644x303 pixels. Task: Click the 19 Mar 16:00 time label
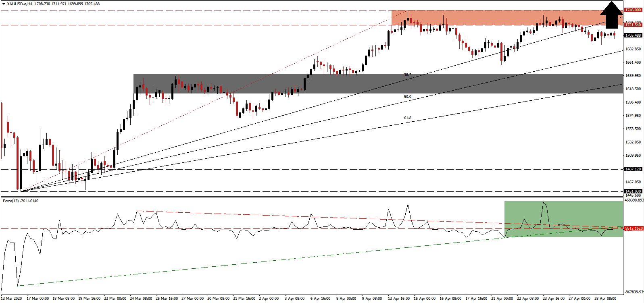(89, 299)
